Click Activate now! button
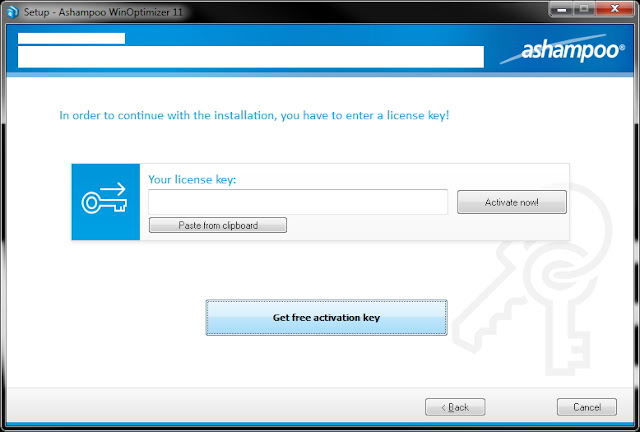Screen dimensions: 640x432 [x=511, y=202]
